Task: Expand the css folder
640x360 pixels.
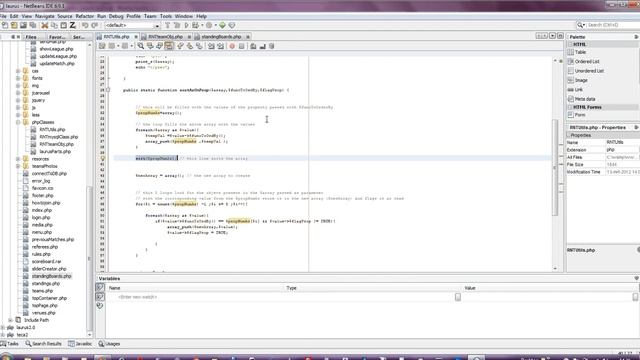Action: coord(18,71)
